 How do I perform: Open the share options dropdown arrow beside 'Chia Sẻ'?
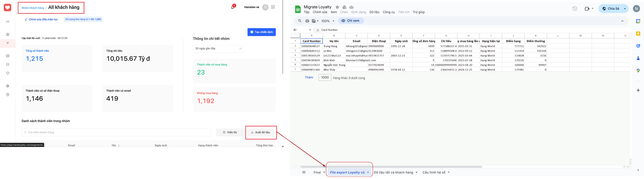click(625, 8)
